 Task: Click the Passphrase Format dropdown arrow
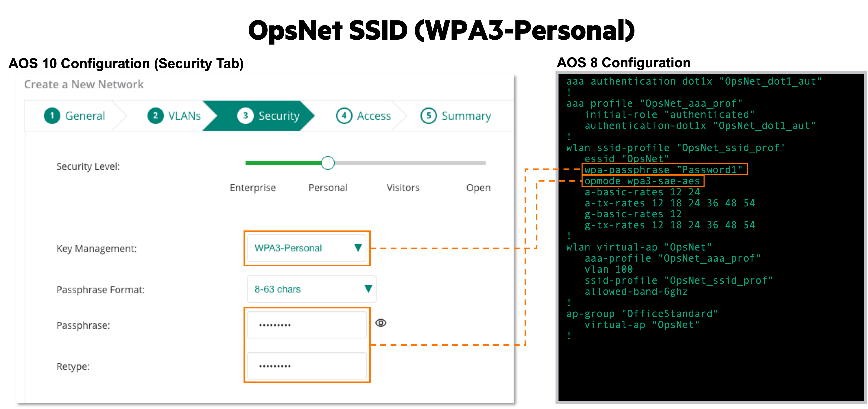[368, 289]
